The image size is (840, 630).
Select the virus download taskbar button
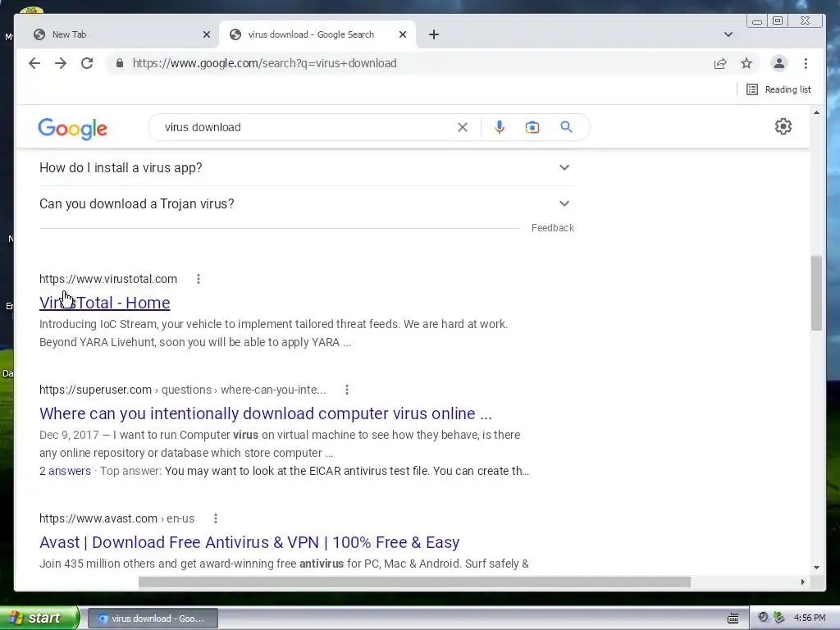pyautogui.click(x=153, y=619)
